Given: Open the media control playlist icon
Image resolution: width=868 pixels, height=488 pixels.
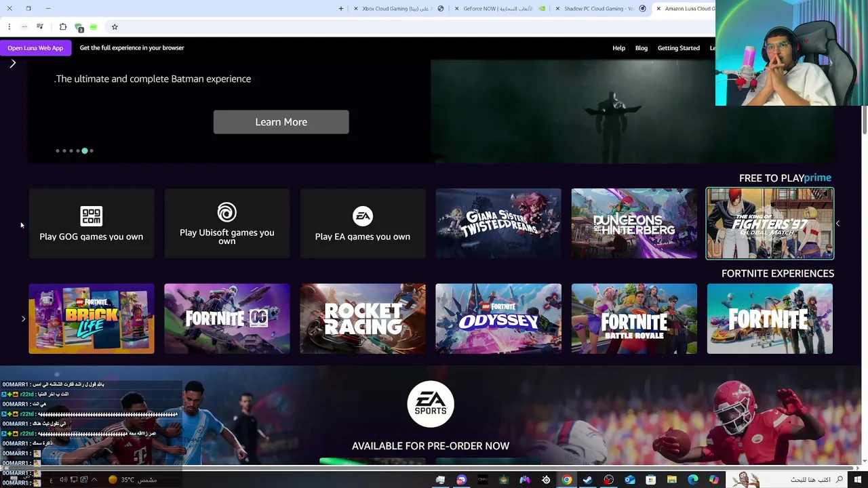Looking at the screenshot, I should click(40, 27).
